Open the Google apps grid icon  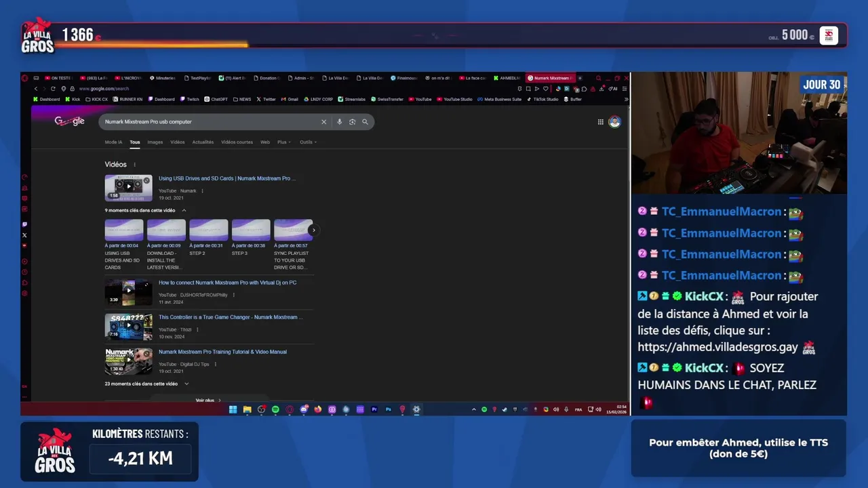point(600,122)
